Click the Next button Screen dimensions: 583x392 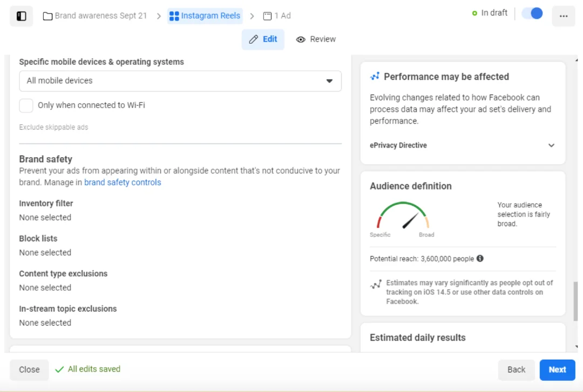pos(557,370)
